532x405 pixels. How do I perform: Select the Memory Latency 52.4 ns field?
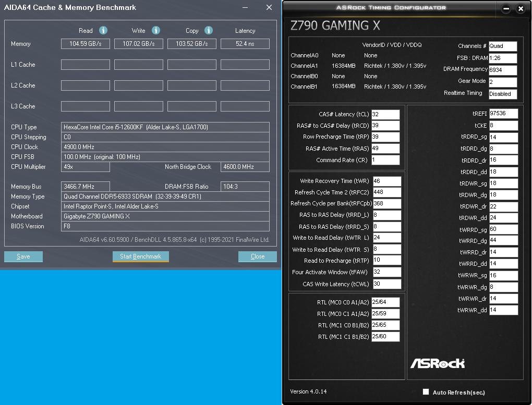click(x=245, y=44)
